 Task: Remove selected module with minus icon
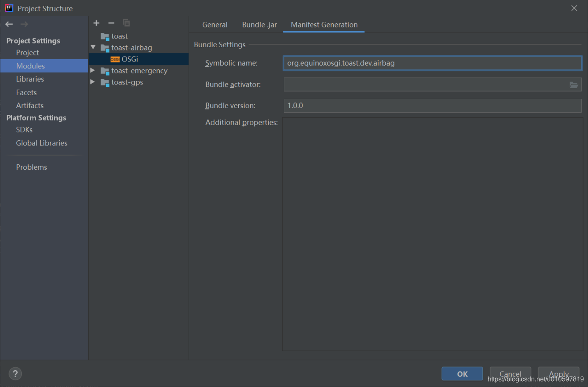(x=111, y=23)
